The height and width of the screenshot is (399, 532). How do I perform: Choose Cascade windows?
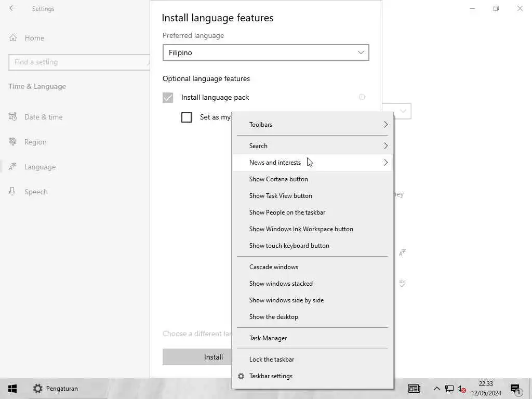312,267
